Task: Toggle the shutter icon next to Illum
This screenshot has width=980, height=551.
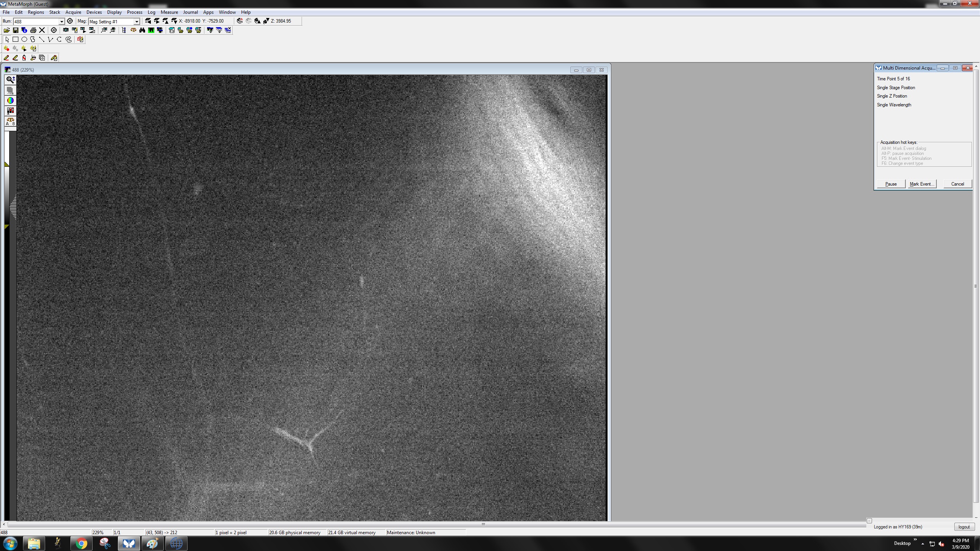Action: pos(70,21)
